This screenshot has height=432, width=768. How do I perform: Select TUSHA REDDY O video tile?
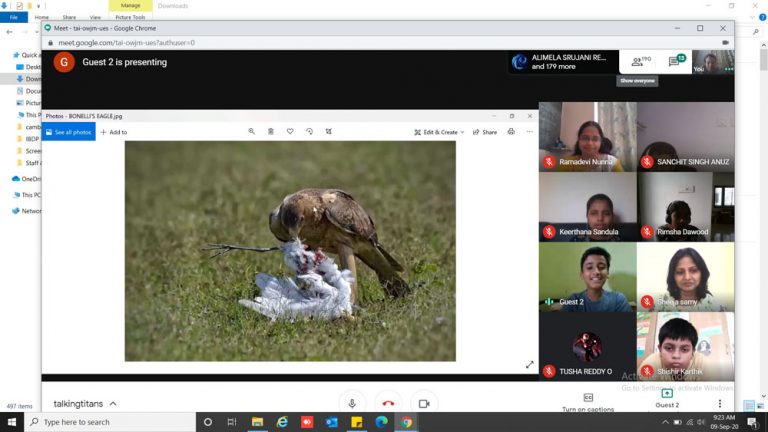pyautogui.click(x=588, y=347)
